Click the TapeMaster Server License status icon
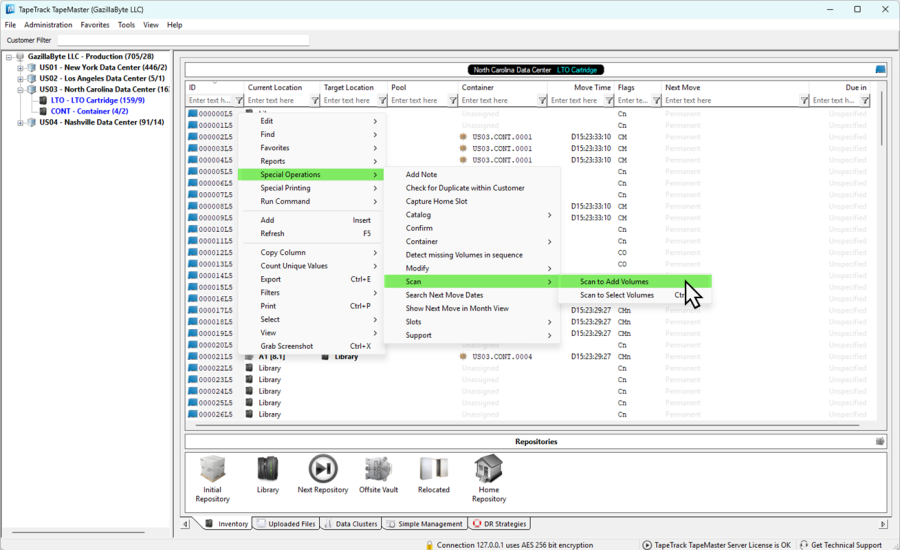The height and width of the screenshot is (550, 900). tap(647, 545)
